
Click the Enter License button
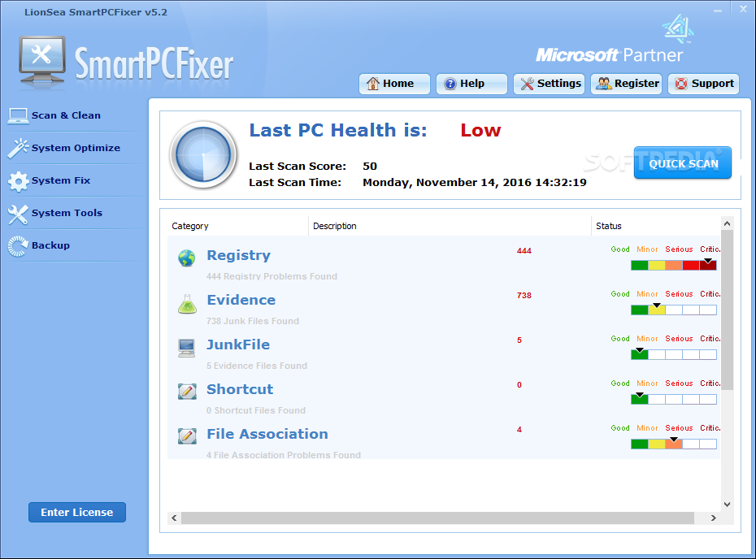coord(77,512)
